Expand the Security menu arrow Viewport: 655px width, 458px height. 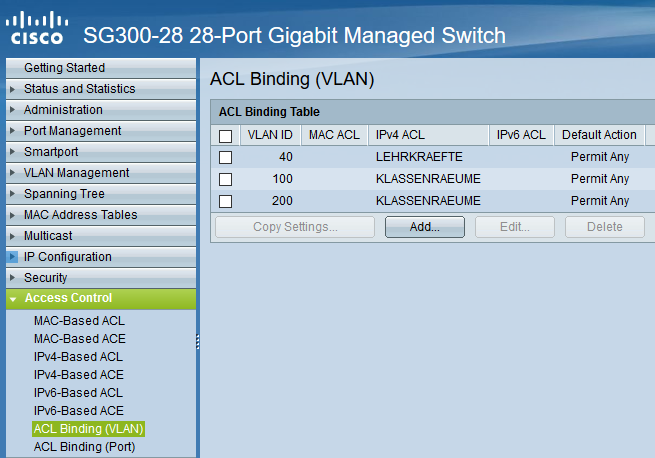(x=13, y=278)
